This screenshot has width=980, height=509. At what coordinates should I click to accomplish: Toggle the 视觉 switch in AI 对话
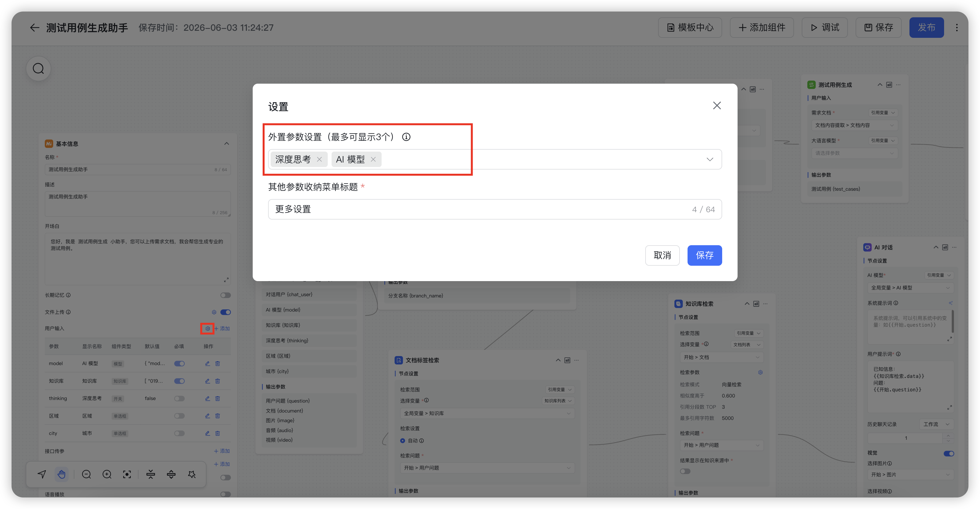tap(949, 453)
